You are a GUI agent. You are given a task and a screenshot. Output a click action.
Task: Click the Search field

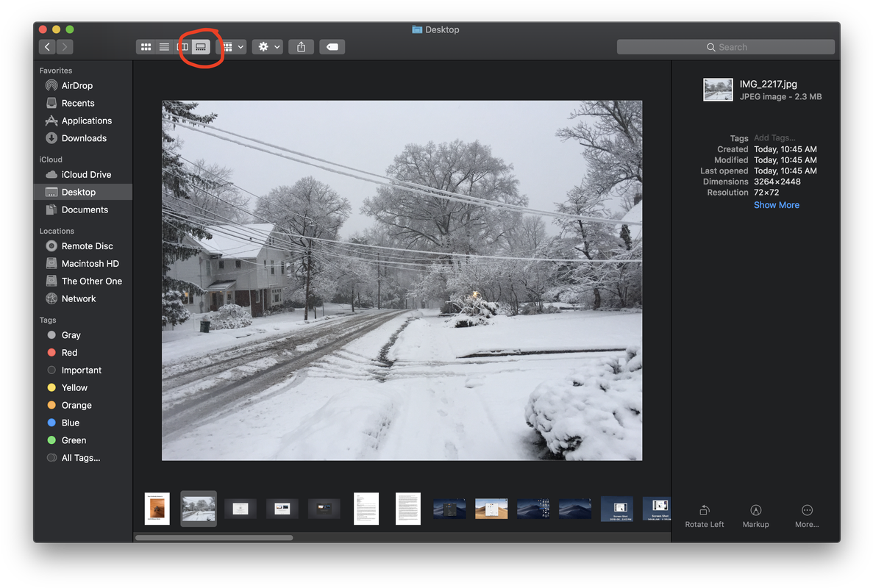pos(725,47)
